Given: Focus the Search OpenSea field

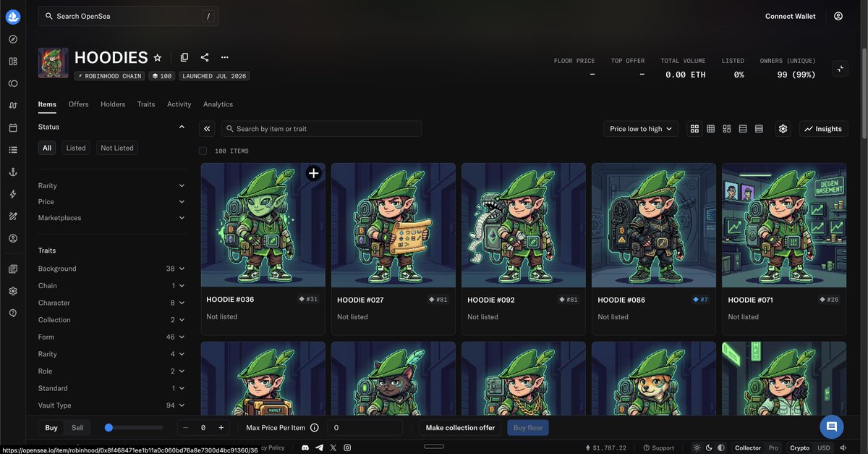Looking at the screenshot, I should 129,16.
